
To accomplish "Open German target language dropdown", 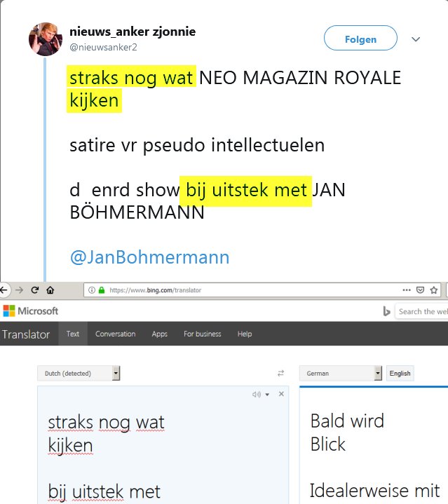I will 341,373.
